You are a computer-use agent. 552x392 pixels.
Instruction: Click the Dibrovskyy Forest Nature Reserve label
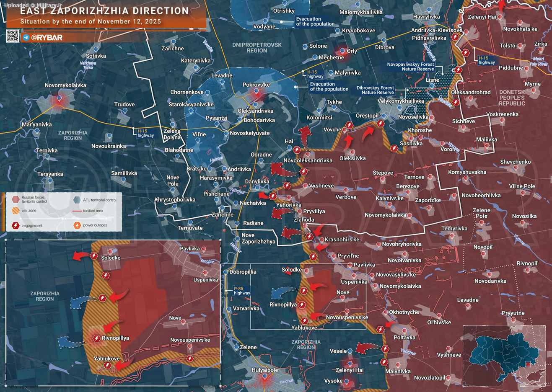(x=375, y=90)
